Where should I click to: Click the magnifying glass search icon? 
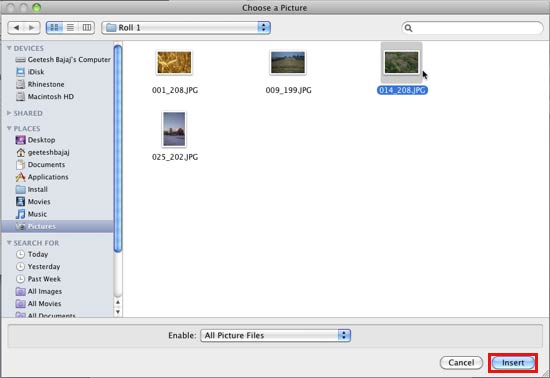[x=408, y=28]
